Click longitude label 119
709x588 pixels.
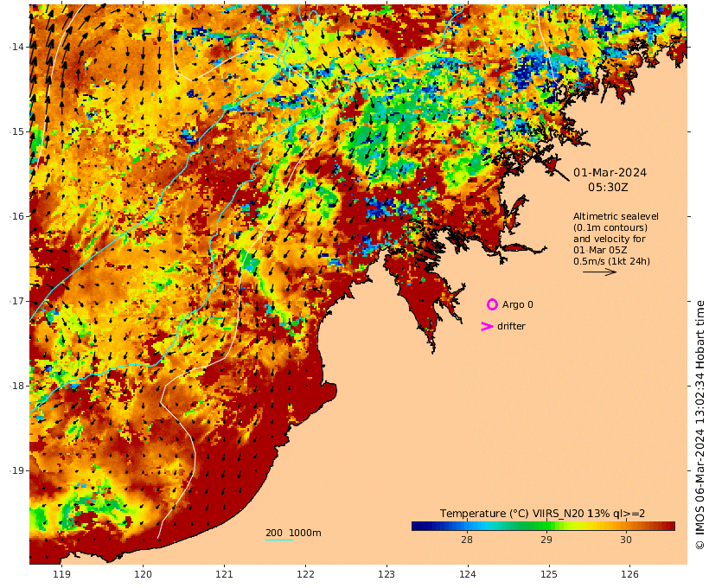click(62, 574)
